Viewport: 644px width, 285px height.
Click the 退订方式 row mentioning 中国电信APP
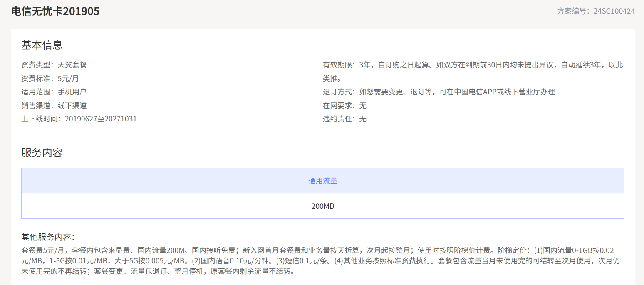click(x=437, y=92)
